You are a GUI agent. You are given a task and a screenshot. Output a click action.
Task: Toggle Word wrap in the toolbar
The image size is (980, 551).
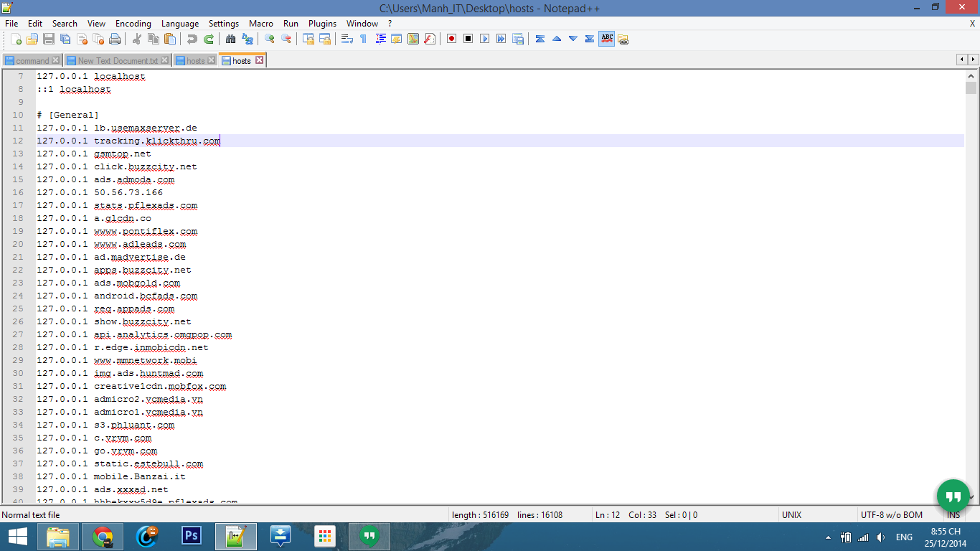click(347, 39)
